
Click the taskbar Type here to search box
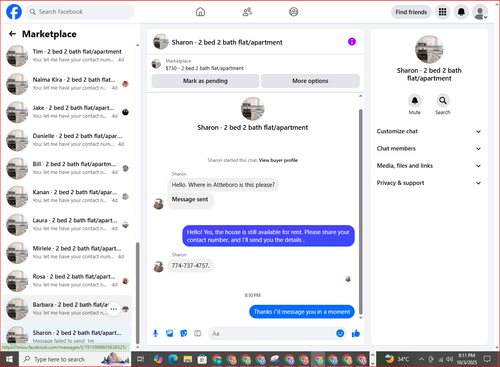[74, 359]
